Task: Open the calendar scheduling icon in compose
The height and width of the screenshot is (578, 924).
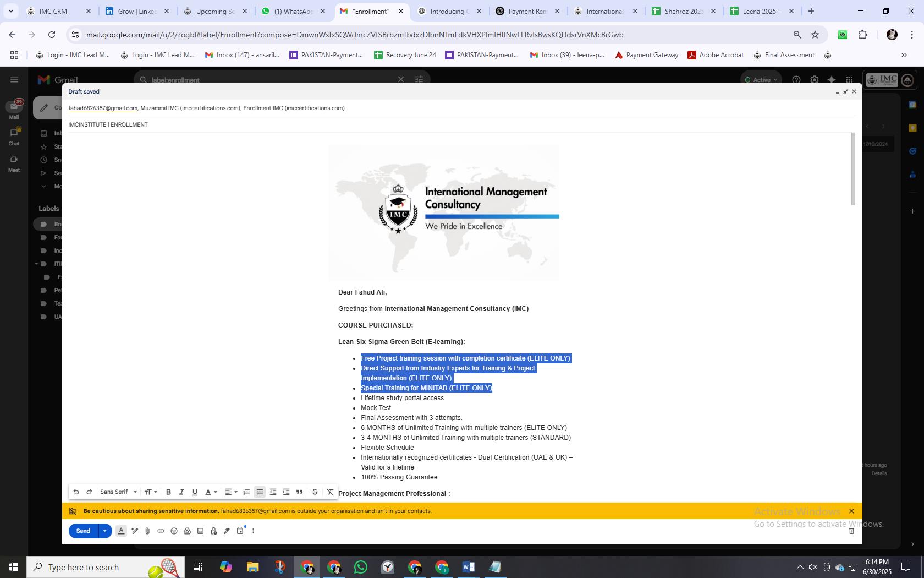Action: tap(240, 531)
